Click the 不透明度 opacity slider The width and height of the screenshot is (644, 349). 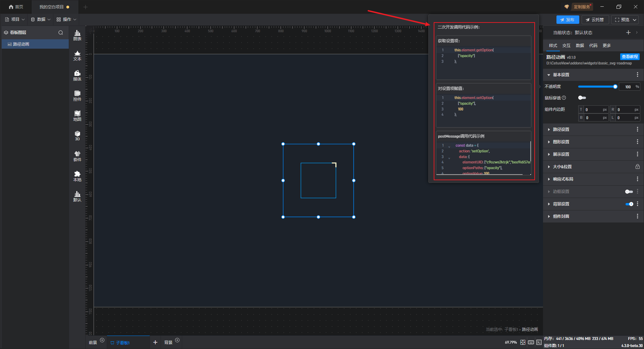(597, 87)
